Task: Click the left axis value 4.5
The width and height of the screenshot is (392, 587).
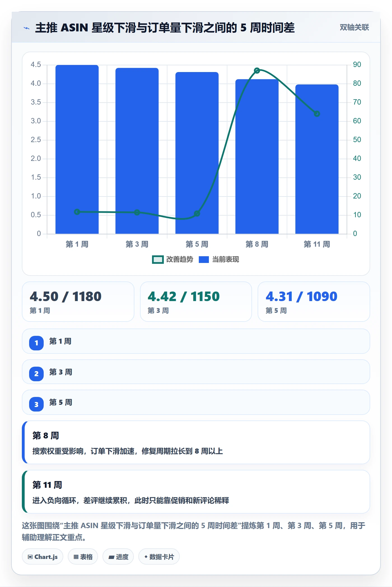Action: [36, 64]
